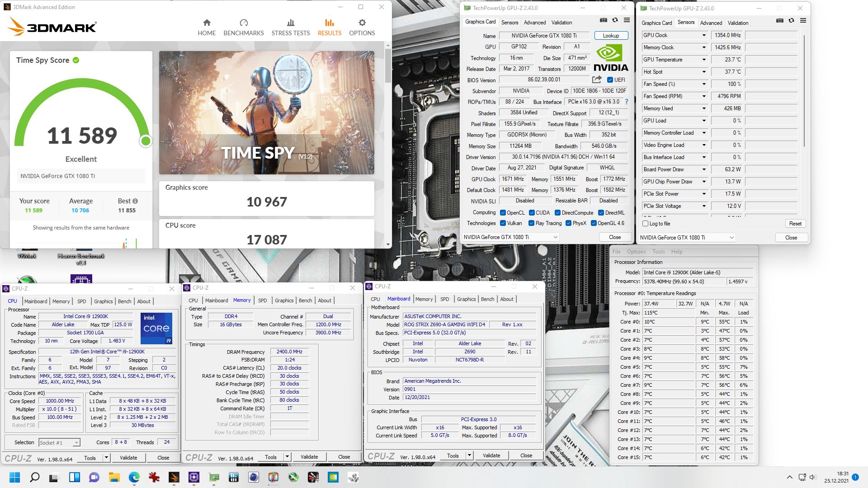Toggle the DirectML checkbox
Screen dimensions: 868x488
pos(601,213)
